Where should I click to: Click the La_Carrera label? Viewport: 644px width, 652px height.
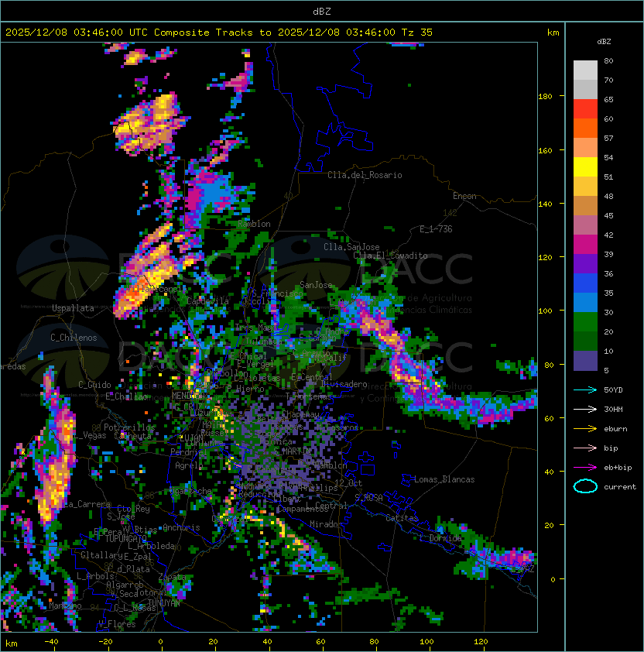point(87,504)
